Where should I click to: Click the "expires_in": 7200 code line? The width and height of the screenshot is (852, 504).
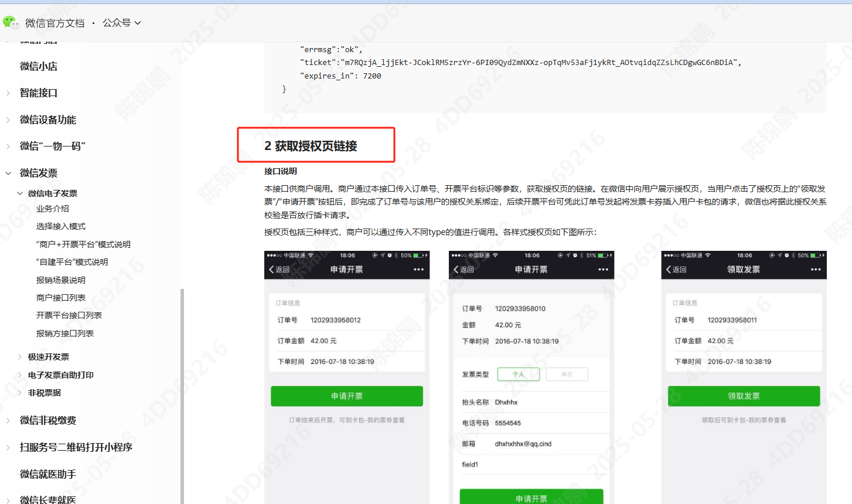(340, 76)
